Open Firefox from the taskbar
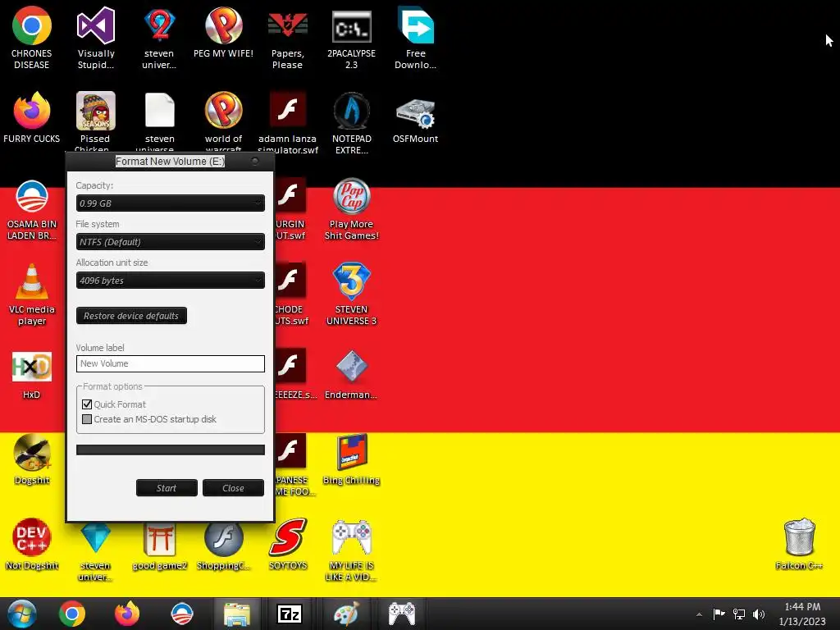Screen dimensions: 840x630 [127, 614]
